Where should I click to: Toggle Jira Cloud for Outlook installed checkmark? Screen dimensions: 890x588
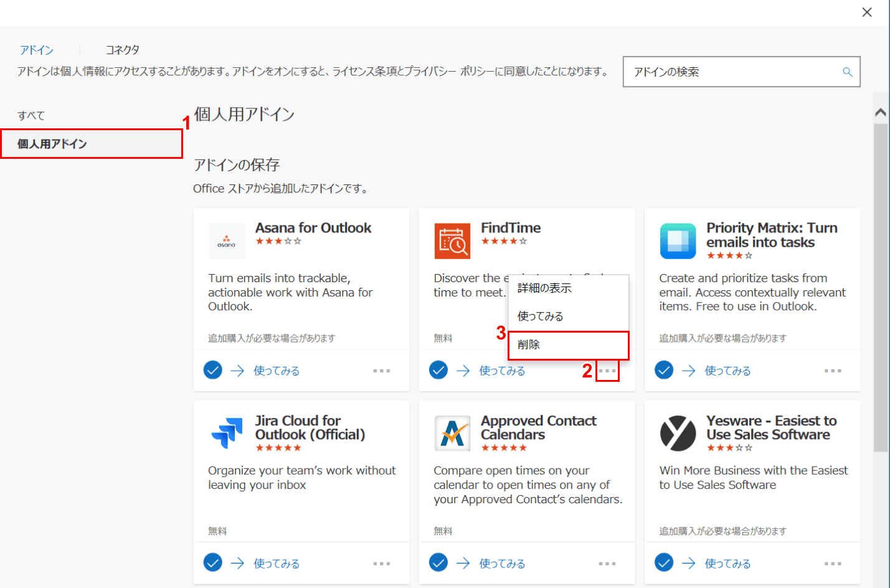click(x=213, y=562)
